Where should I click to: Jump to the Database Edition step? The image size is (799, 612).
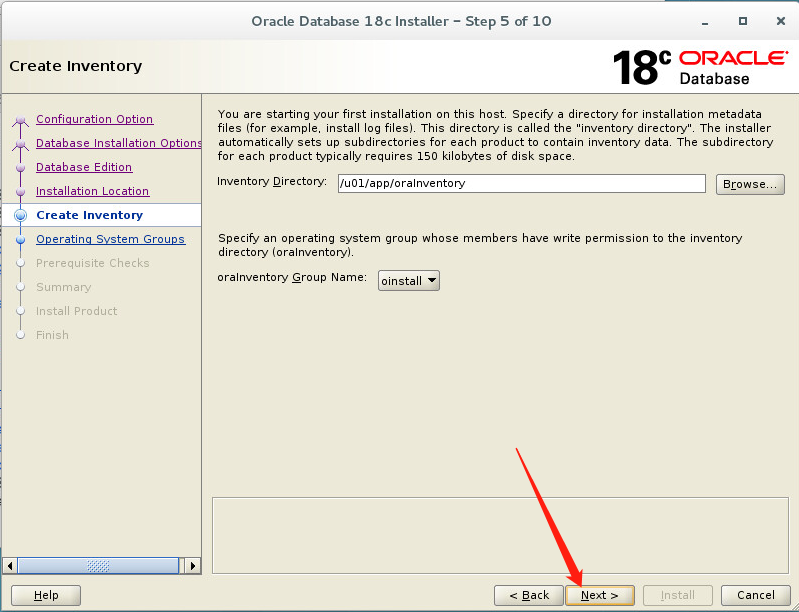pyautogui.click(x=84, y=167)
